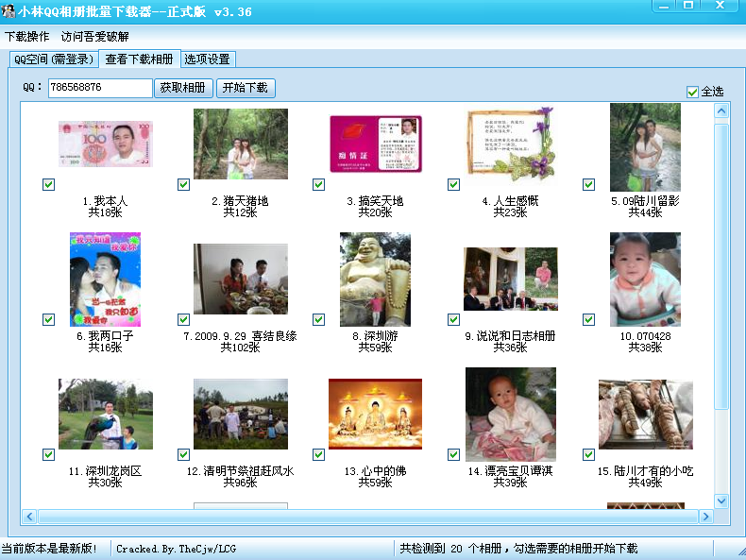Select the 09陆川留影 couple thumbnail
746x560 pixels.
[646, 147]
